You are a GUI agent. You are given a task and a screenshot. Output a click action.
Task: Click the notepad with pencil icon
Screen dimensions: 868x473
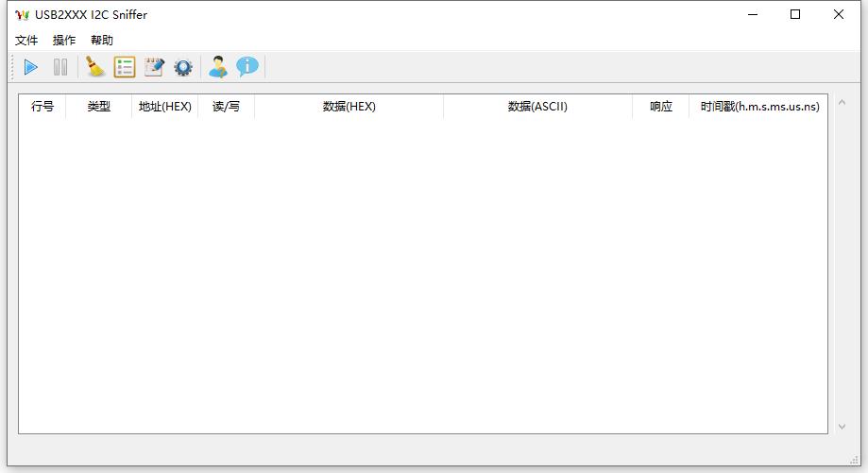(154, 67)
